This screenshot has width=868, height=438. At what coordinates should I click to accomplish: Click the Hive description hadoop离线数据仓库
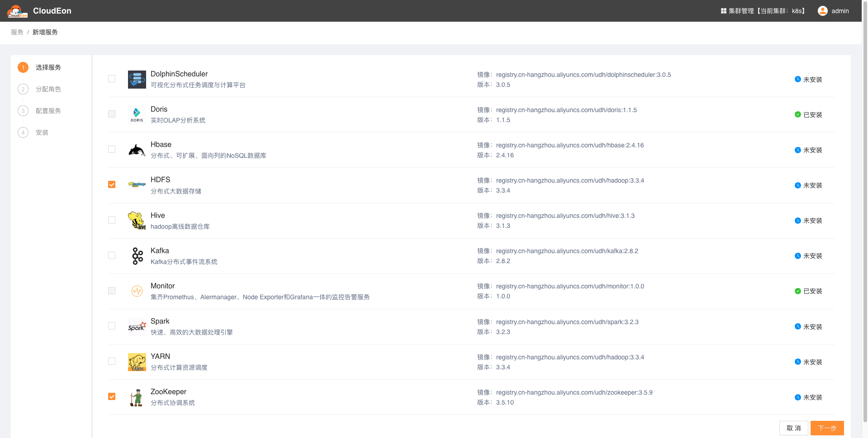(180, 226)
